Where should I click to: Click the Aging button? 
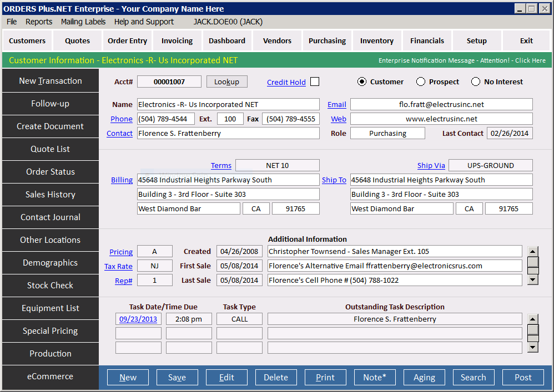click(x=424, y=378)
